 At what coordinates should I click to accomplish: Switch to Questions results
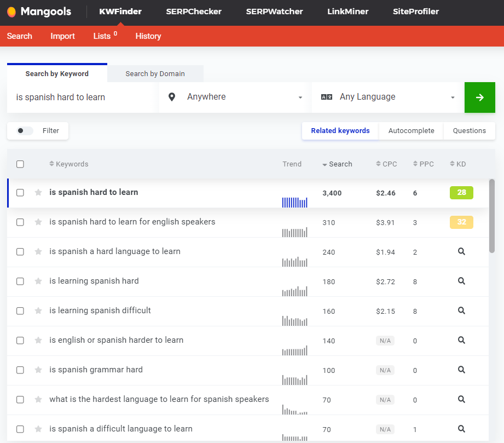coord(470,131)
